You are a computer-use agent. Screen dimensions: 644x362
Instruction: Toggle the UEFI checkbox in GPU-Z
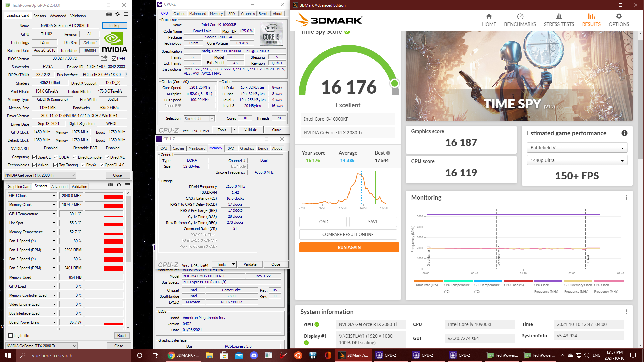pyautogui.click(x=114, y=59)
